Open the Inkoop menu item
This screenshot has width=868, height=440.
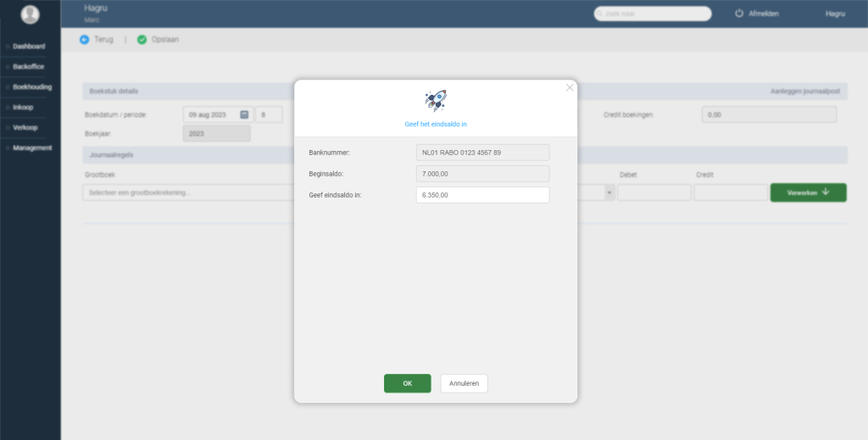pyautogui.click(x=23, y=108)
